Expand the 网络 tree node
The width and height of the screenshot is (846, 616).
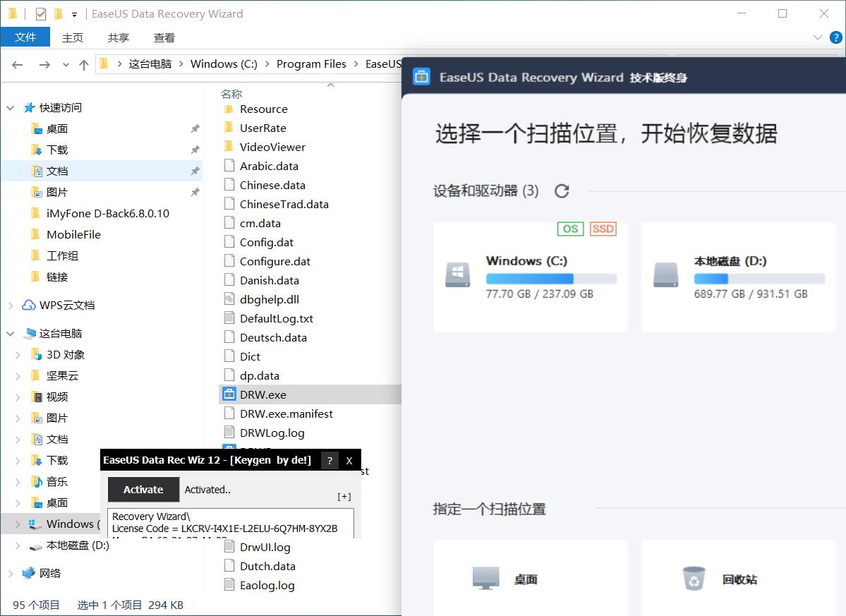11,573
